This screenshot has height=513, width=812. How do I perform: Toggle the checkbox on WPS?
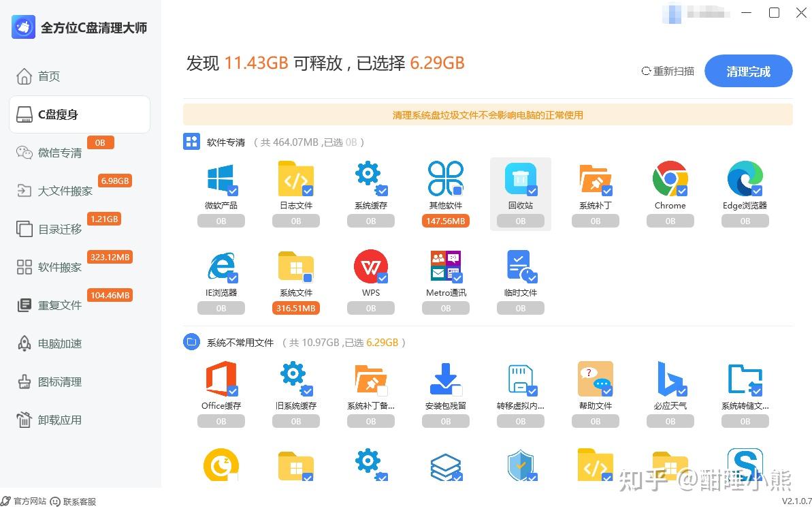(383, 278)
